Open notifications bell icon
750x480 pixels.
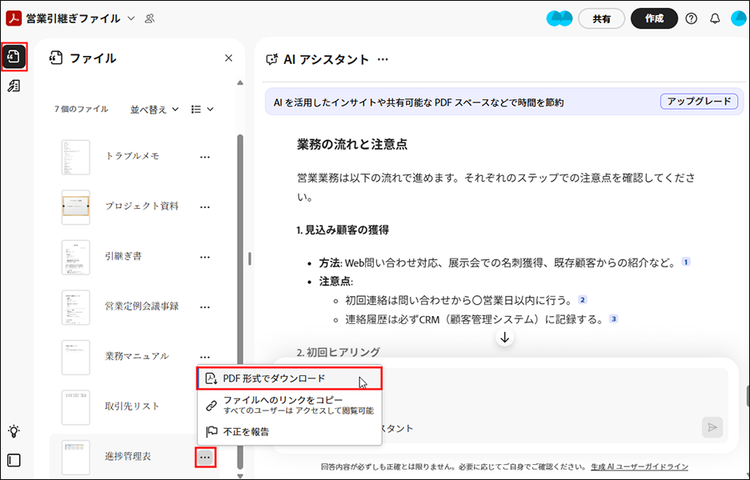pyautogui.click(x=715, y=19)
